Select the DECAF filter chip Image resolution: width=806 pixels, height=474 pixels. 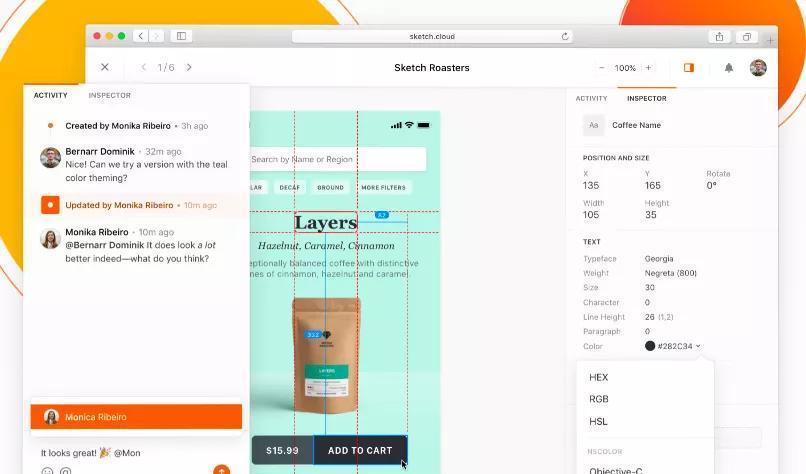[289, 188]
